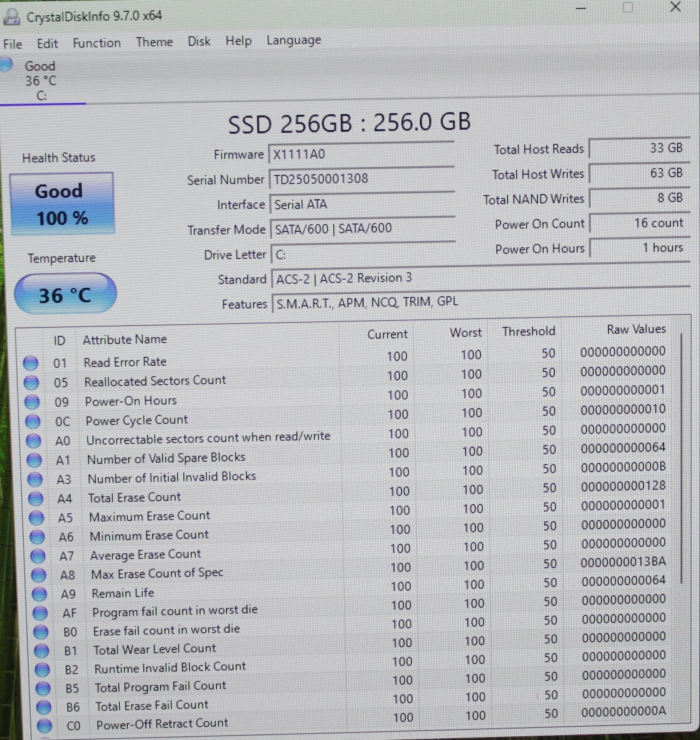The image size is (700, 740).
Task: Open the File menu
Action: (x=13, y=44)
